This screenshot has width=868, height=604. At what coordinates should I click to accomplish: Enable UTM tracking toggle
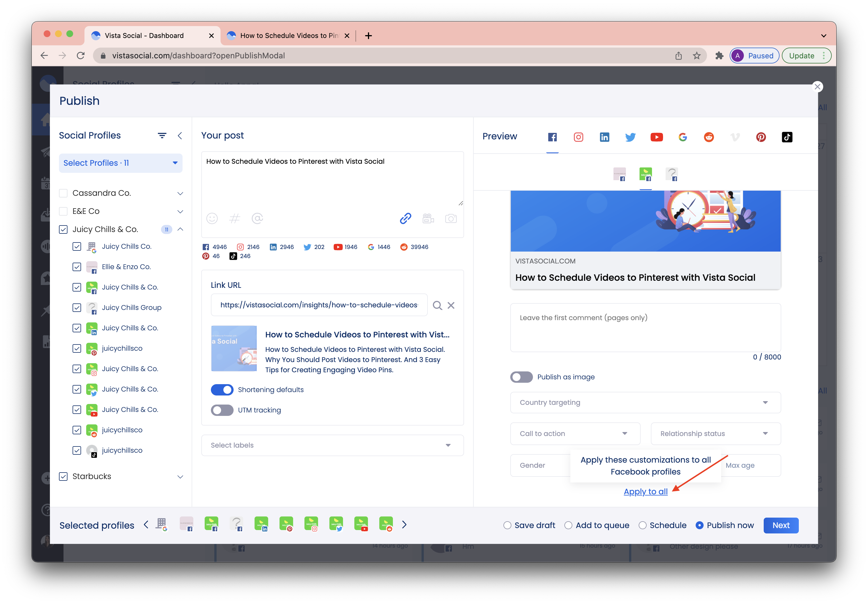[x=222, y=410]
